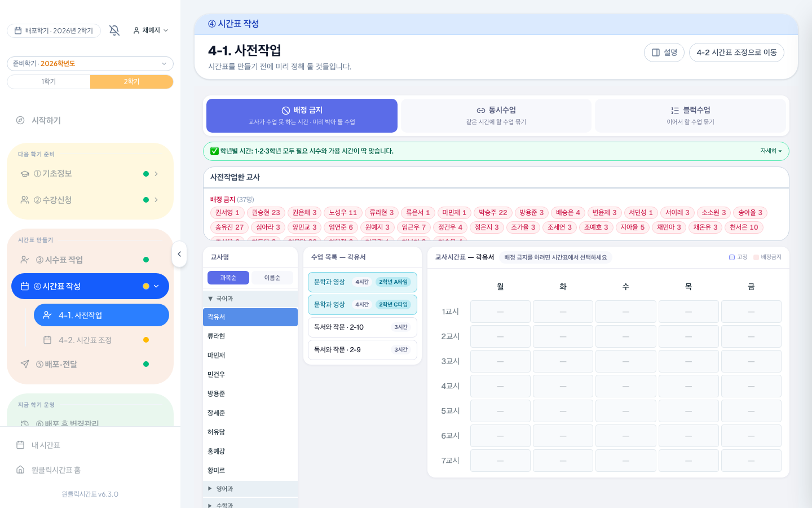
Task: Select the 송유진 27 chip
Action: [x=230, y=227]
